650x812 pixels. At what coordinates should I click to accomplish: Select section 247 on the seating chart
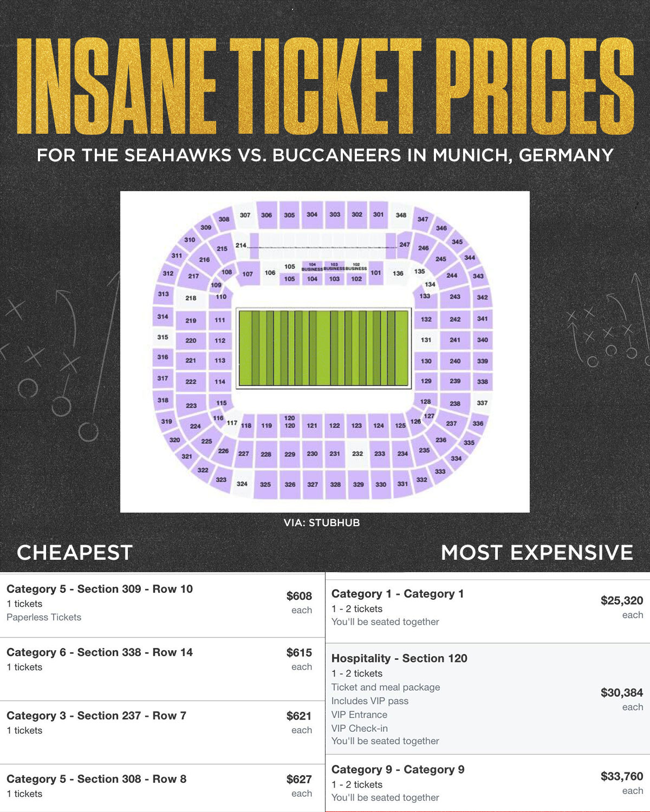(404, 245)
